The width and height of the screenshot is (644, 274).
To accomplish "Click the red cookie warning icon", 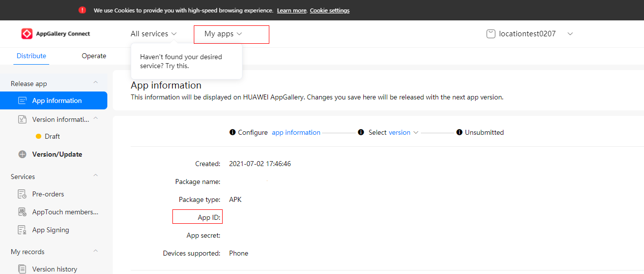I will 82,10.
